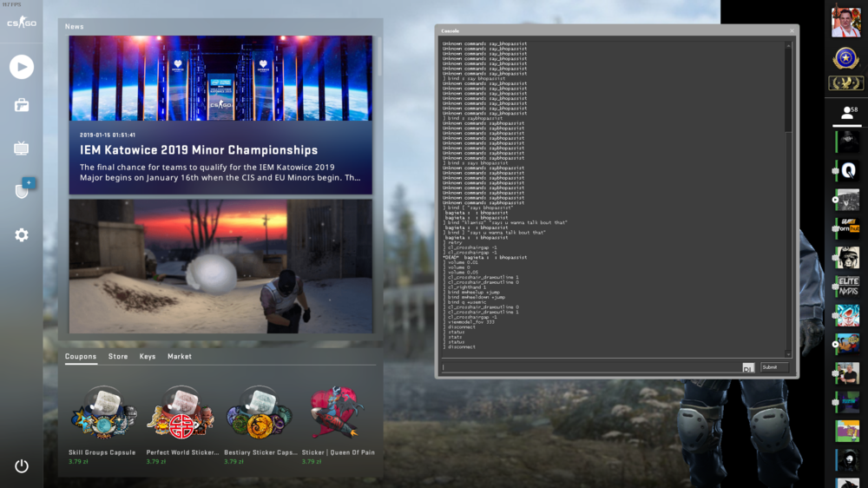Select the friend with the Q avatar
The width and height of the screenshot is (868, 488).
click(x=847, y=171)
